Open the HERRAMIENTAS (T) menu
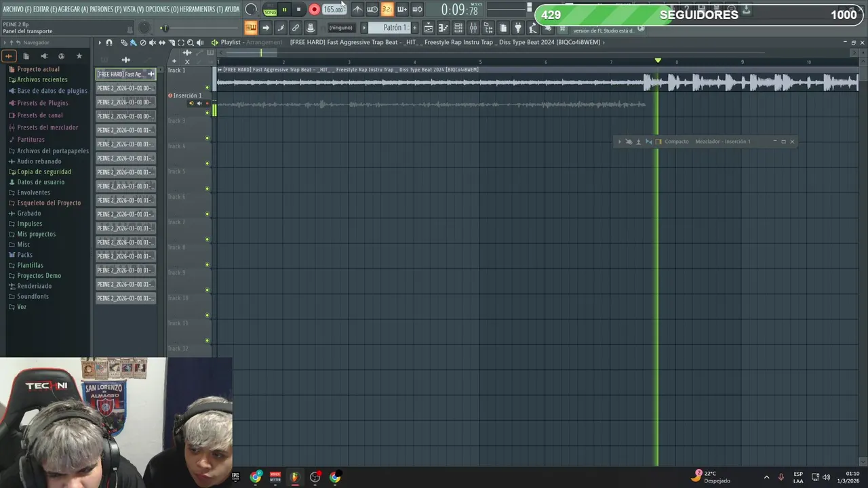 201,9
